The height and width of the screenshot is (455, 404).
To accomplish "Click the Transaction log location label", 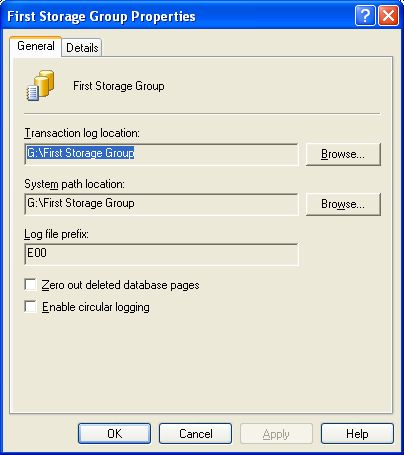I will pos(82,133).
